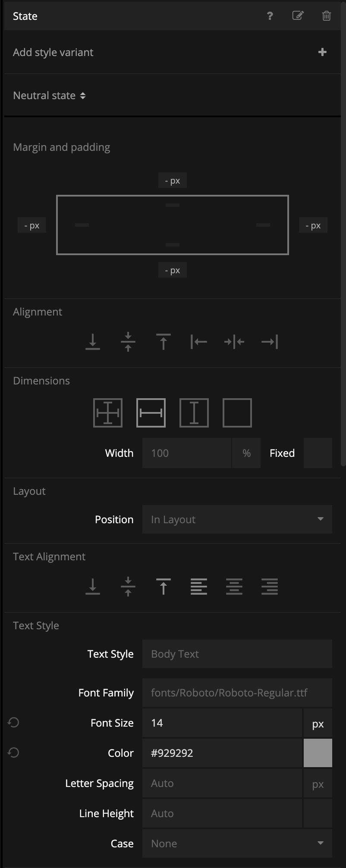Open the Position dropdown
The height and width of the screenshot is (868, 346).
pyautogui.click(x=237, y=519)
